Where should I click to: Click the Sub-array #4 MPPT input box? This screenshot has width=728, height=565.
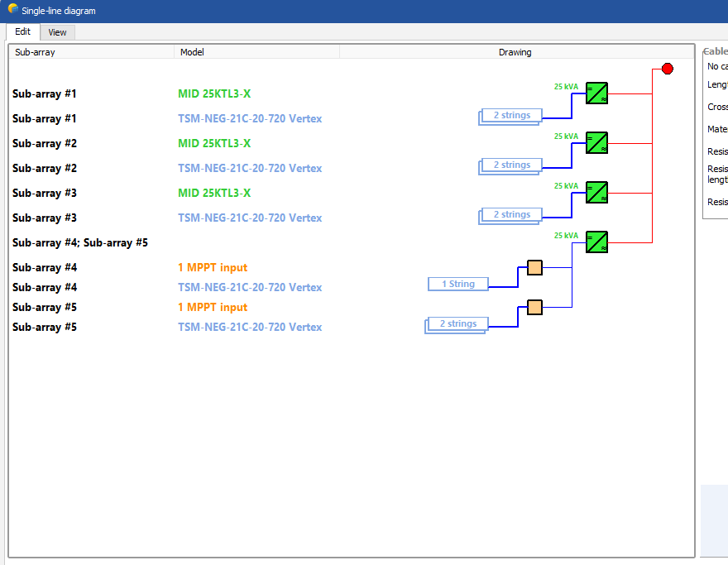pyautogui.click(x=535, y=267)
